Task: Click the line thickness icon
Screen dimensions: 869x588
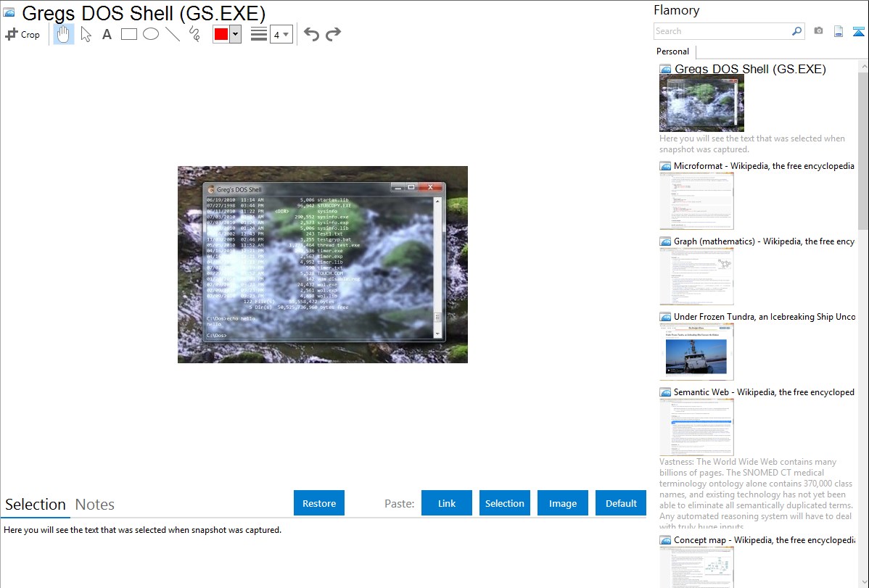Action: (259, 34)
